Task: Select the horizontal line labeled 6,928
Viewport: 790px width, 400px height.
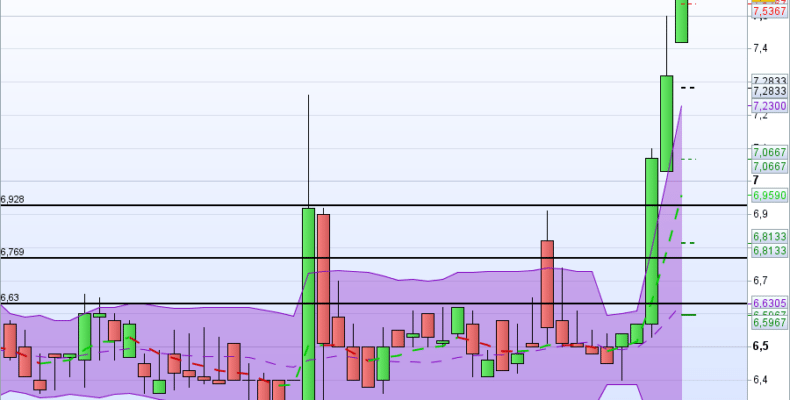Action: [x=373, y=205]
